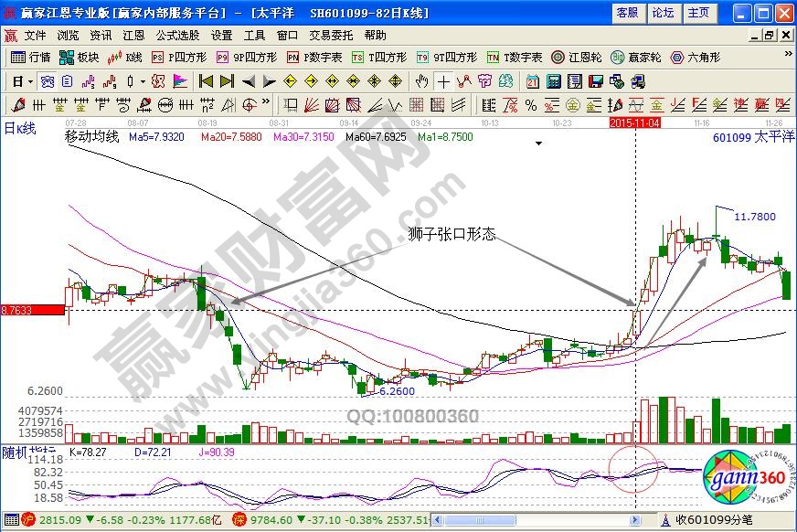Toggle the crosshair cursor mode
This screenshot has width=797, height=532.
click(x=442, y=80)
